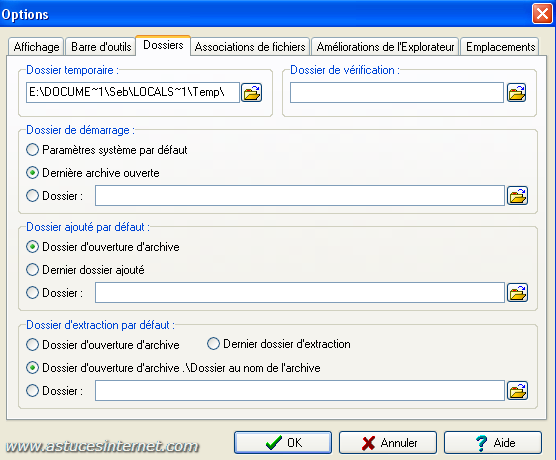
Task: Click the Annuler button
Action: 388,442
